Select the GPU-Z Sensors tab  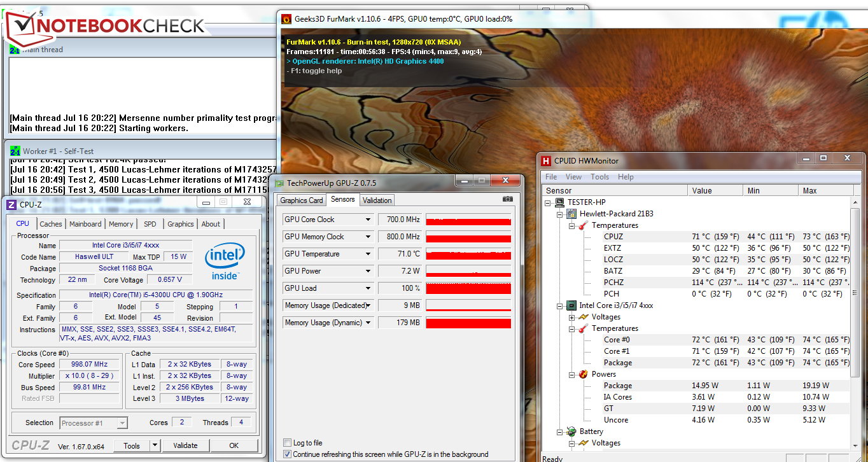click(x=343, y=200)
